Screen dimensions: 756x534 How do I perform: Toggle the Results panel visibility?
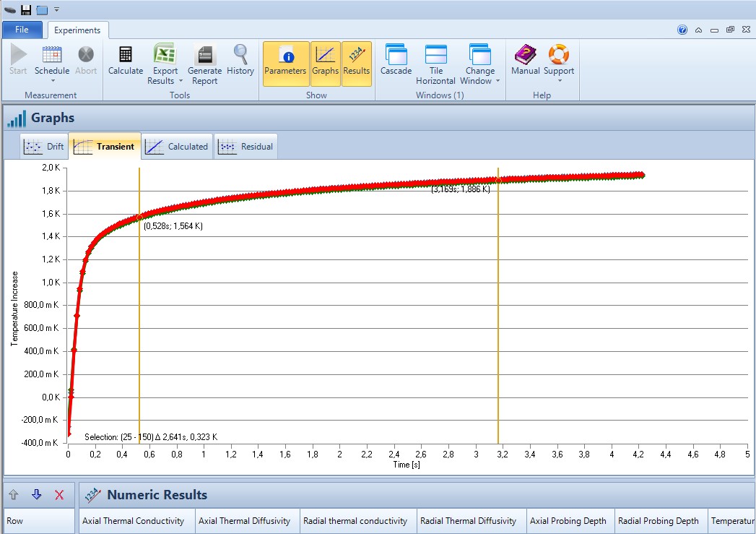pos(356,64)
